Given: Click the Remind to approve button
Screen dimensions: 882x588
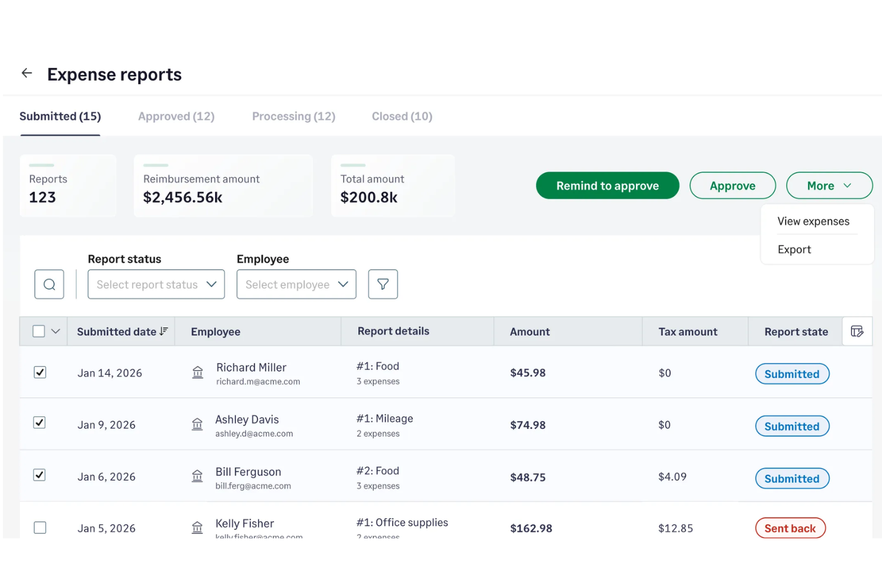Looking at the screenshot, I should point(607,185).
